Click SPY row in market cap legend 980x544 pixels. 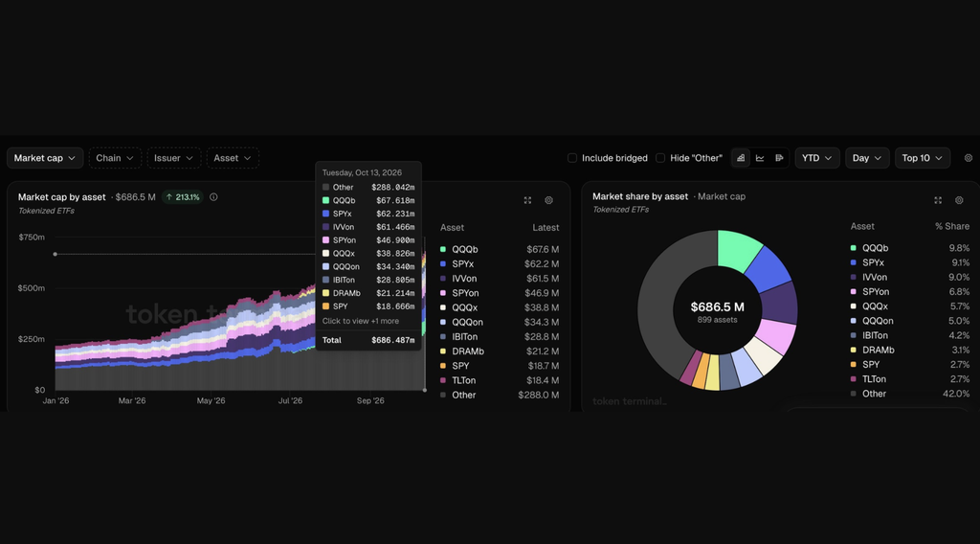(x=499, y=366)
